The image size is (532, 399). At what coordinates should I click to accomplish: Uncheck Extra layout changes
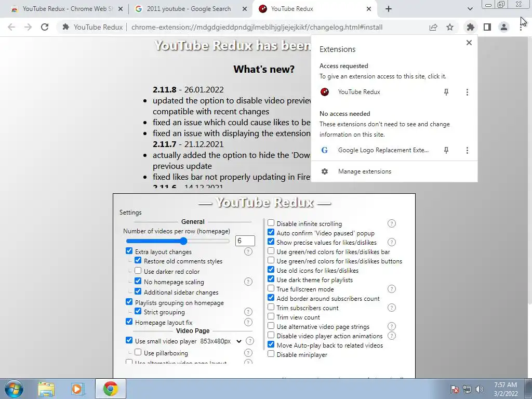(129, 251)
